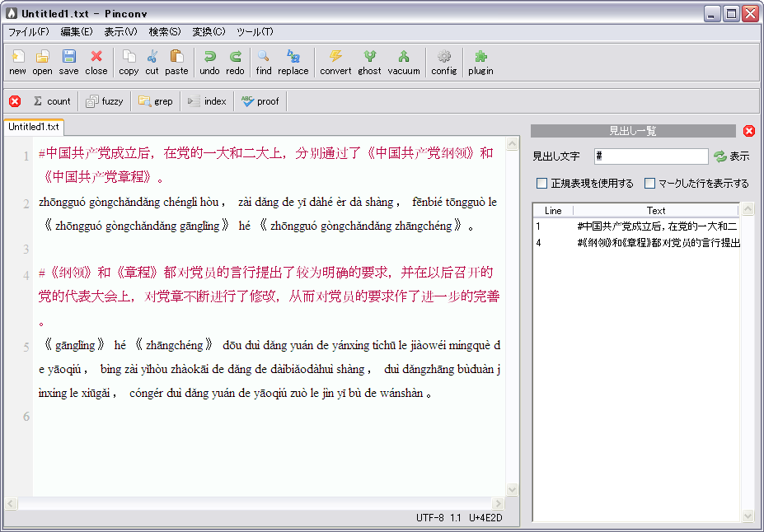Click heading list scroll up arrow
The image size is (764, 532).
(x=748, y=209)
